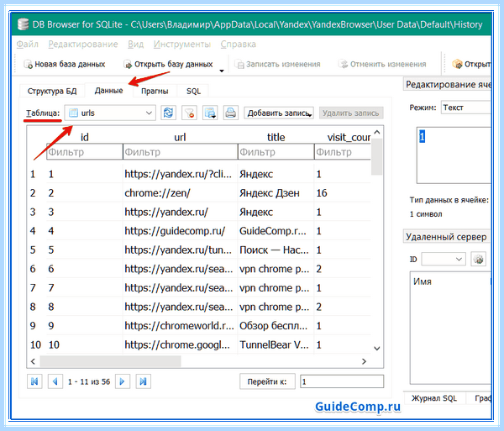The height and width of the screenshot is (431, 504).
Task: Click the remote server settings gear icon
Action: 478,259
